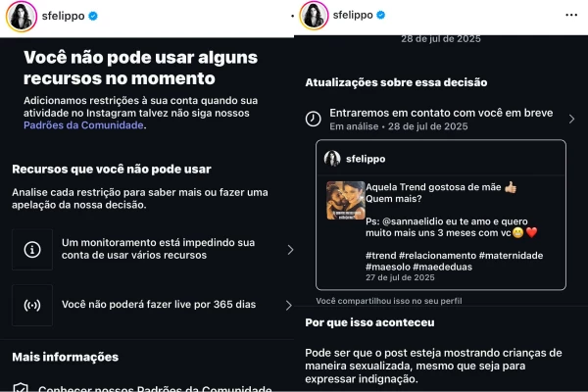Tap small sfelippo avatar in post card
This screenshot has height=392, width=588.
pos(332,159)
